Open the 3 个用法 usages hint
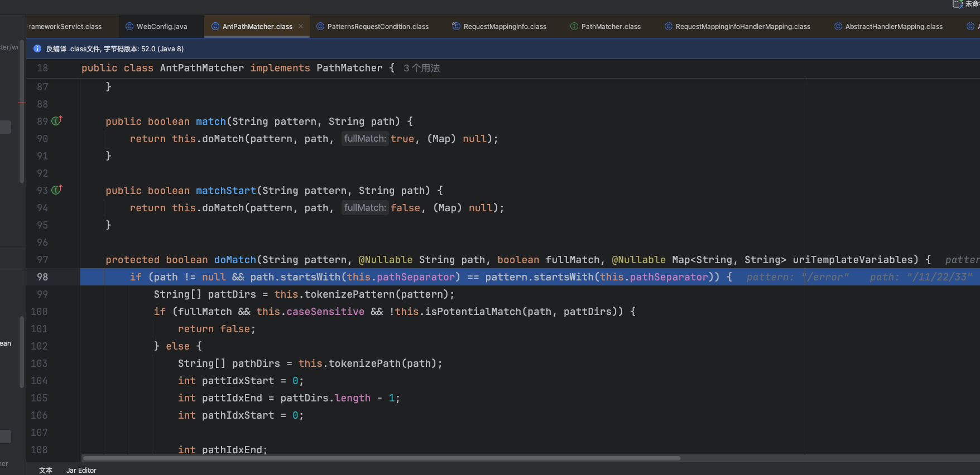The width and height of the screenshot is (980, 475). click(422, 68)
